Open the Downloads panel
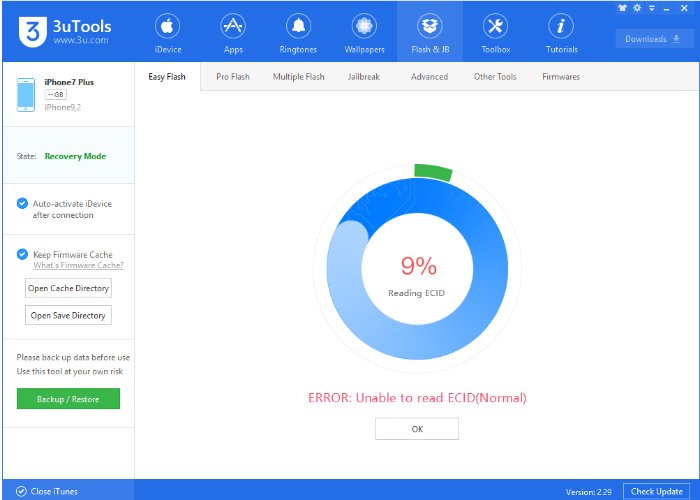Viewport: 700px width, 500px height. tap(653, 39)
